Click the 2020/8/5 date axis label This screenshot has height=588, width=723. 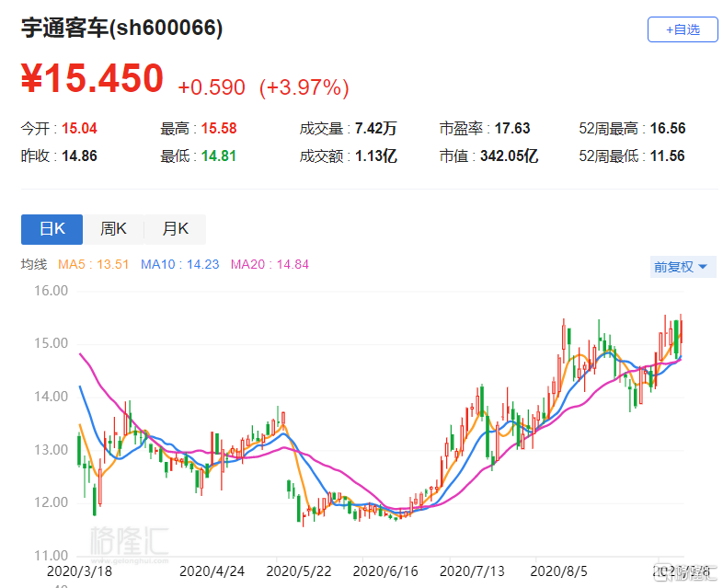tap(559, 571)
